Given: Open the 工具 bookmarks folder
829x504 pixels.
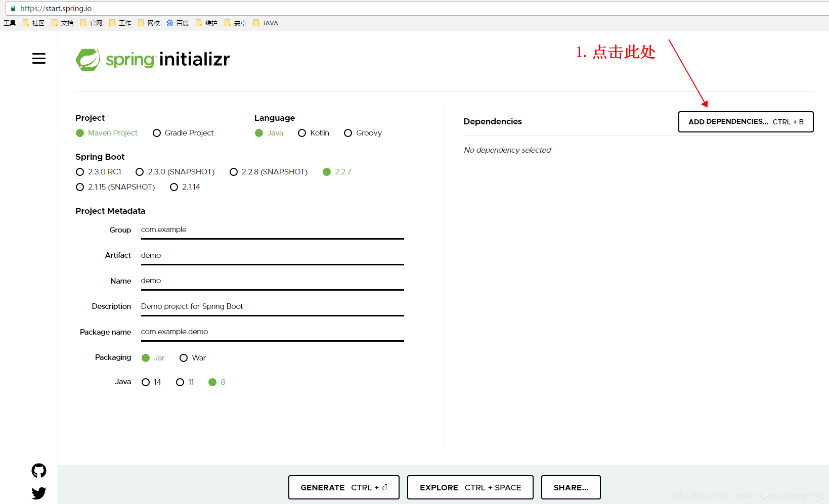Looking at the screenshot, I should [x=9, y=22].
